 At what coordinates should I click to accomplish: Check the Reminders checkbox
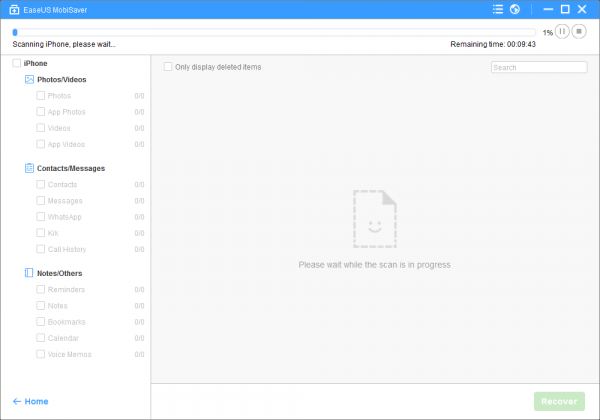pos(41,289)
